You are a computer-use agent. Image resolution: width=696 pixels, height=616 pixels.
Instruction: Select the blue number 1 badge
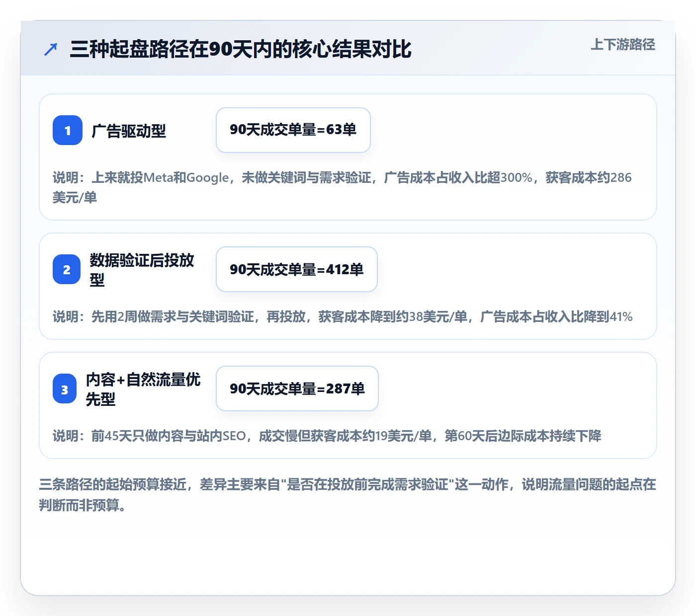[68, 130]
